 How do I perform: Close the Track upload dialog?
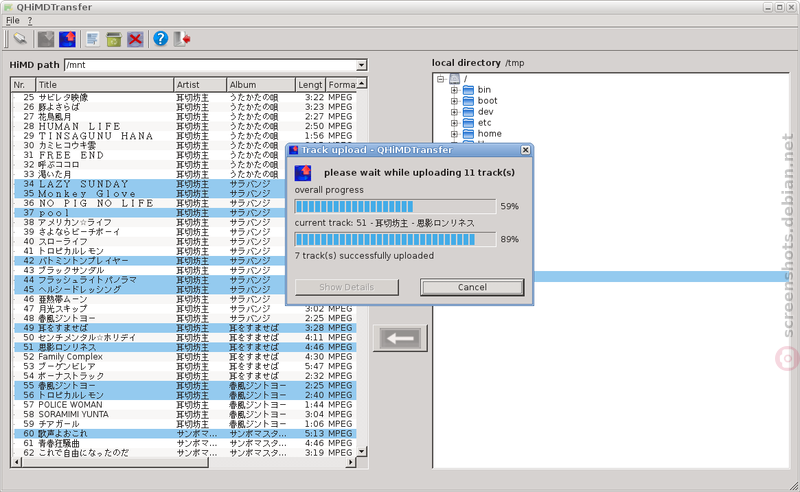click(526, 150)
